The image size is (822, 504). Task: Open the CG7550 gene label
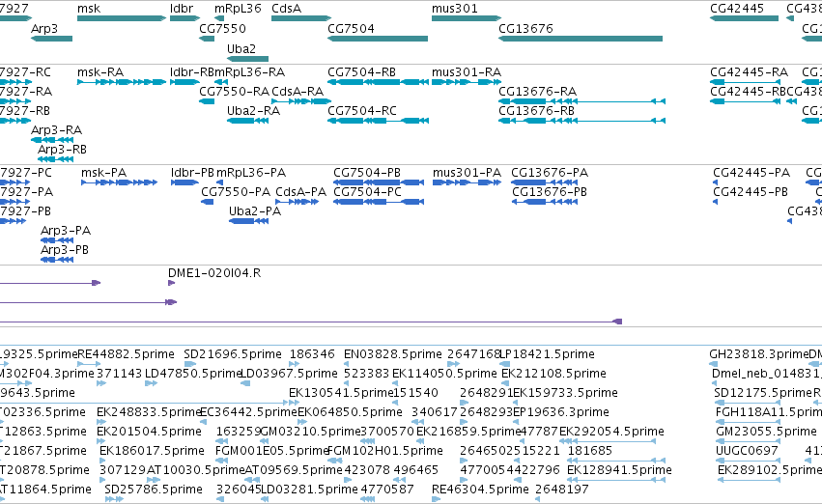pyautogui.click(x=222, y=28)
